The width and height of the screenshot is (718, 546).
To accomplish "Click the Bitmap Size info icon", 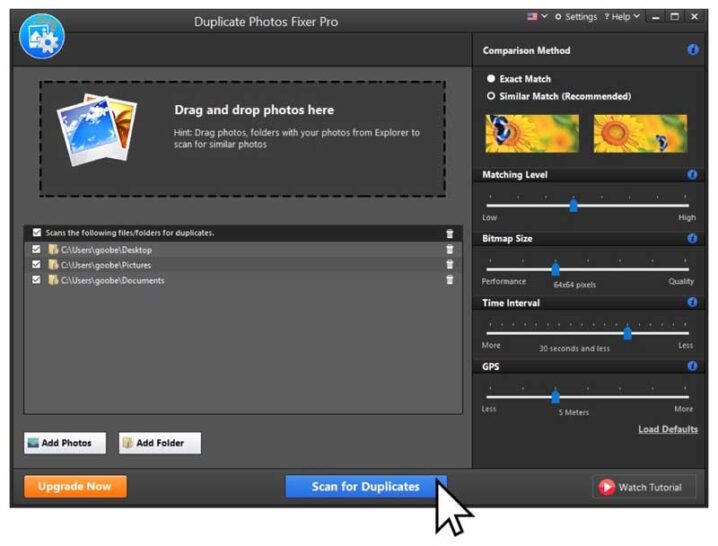I will (692, 238).
